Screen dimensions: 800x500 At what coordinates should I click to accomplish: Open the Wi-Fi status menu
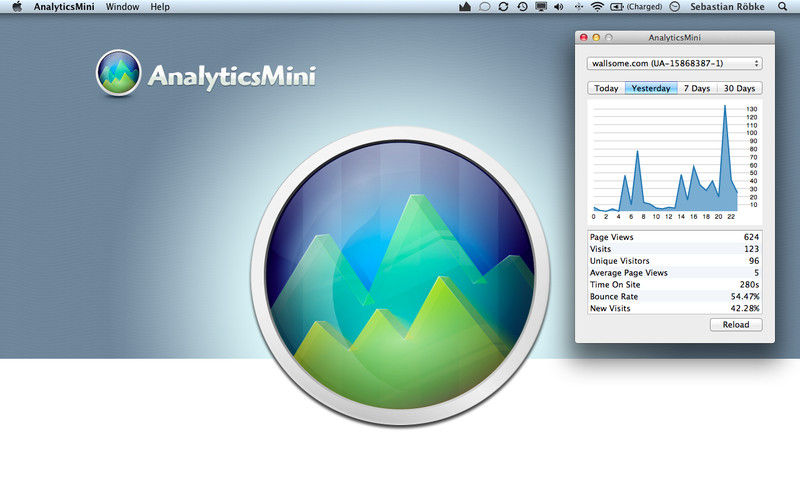(x=597, y=7)
